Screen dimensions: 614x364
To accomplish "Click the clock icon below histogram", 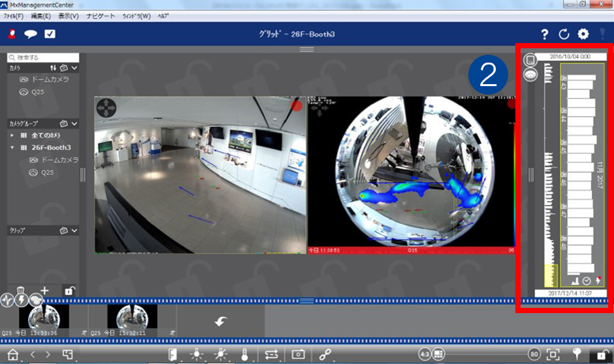I will (587, 281).
